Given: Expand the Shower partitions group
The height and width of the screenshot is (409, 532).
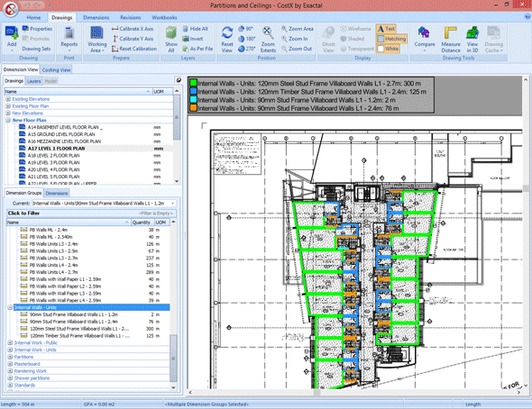Looking at the screenshot, I should coord(10,378).
